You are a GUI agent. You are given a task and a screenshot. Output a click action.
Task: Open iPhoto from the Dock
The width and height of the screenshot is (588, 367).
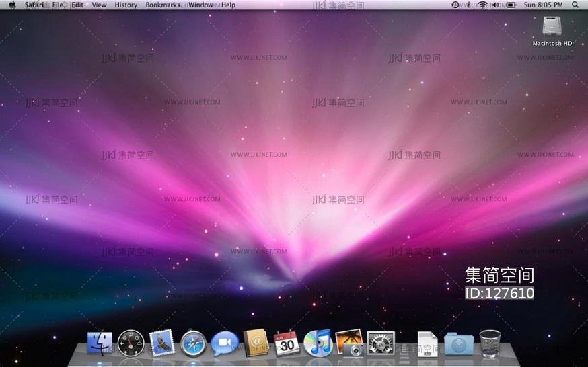[349, 343]
